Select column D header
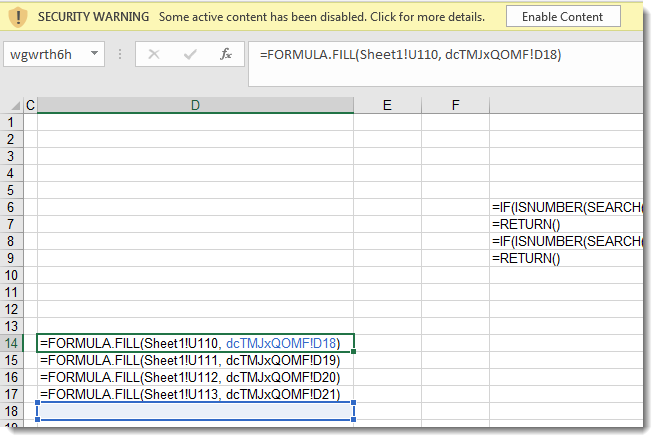 coord(195,105)
